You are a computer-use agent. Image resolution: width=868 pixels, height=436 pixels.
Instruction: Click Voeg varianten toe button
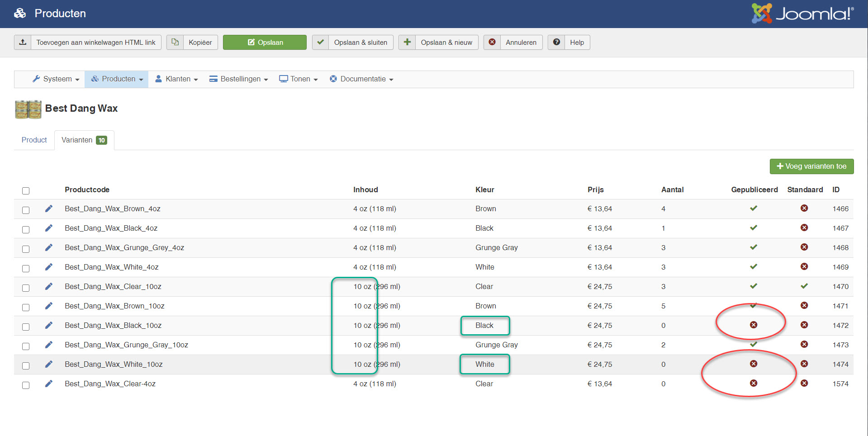[x=811, y=166]
